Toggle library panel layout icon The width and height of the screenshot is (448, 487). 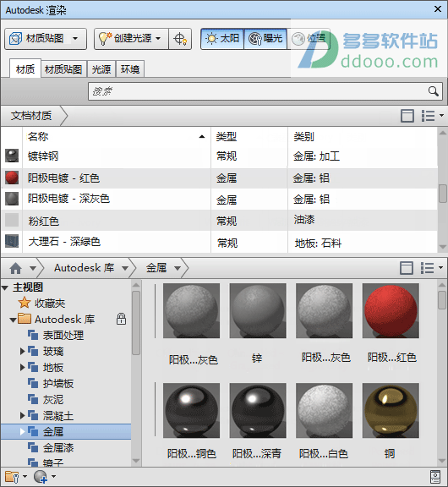click(407, 268)
